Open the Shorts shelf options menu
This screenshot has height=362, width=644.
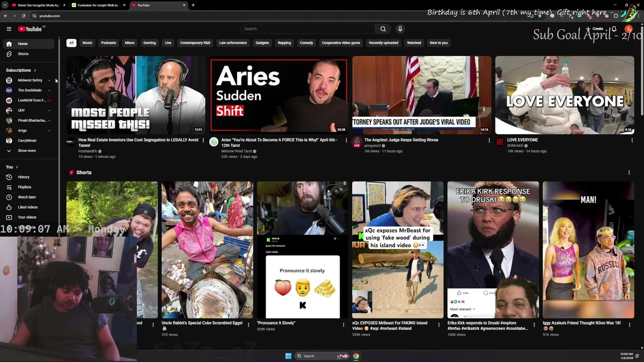click(629, 172)
